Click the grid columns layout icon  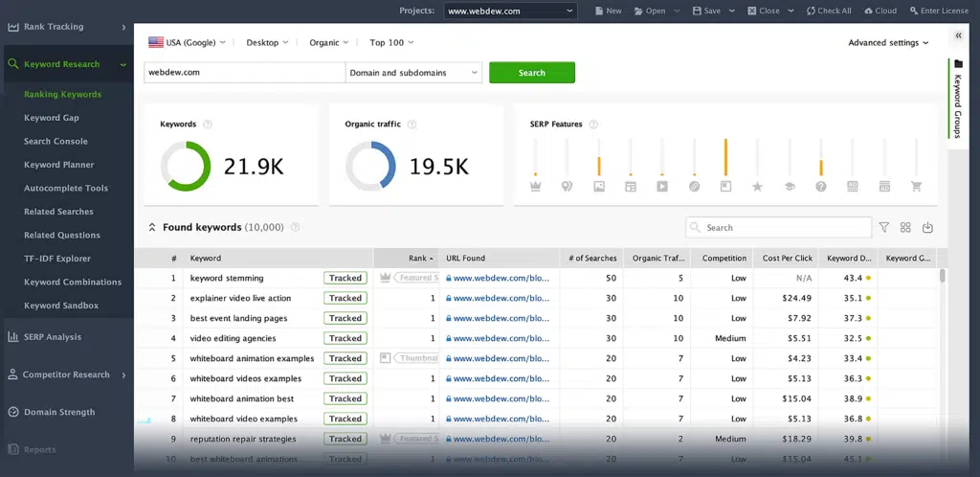click(905, 228)
